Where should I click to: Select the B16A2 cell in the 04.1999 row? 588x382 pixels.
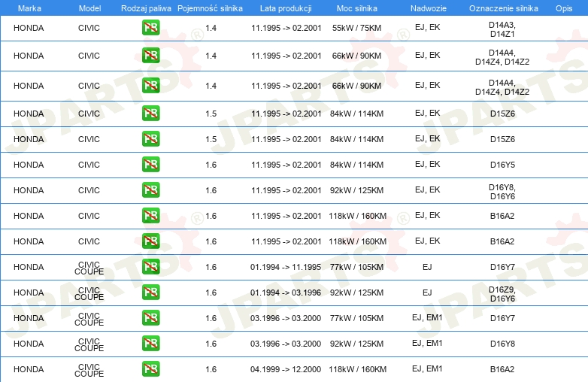click(x=502, y=369)
